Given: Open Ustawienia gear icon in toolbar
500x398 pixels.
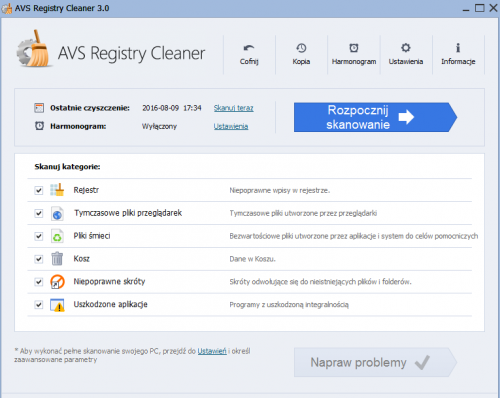Looking at the screenshot, I should coord(406,48).
